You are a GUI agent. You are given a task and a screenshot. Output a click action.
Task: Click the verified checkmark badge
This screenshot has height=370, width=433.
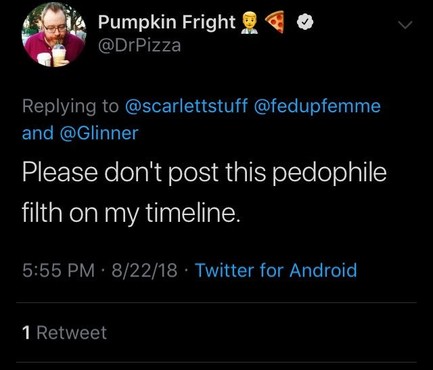[x=305, y=23]
